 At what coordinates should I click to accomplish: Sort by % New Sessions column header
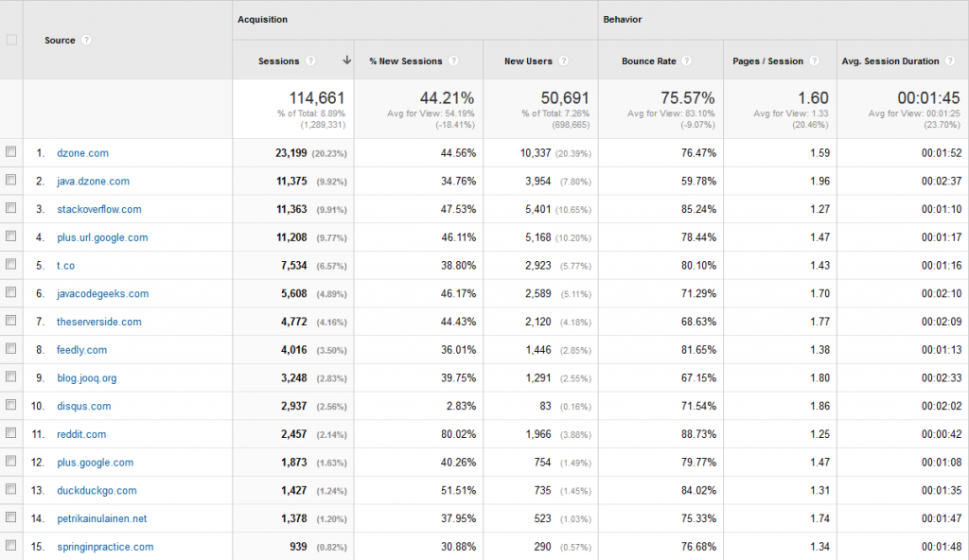[x=405, y=61]
